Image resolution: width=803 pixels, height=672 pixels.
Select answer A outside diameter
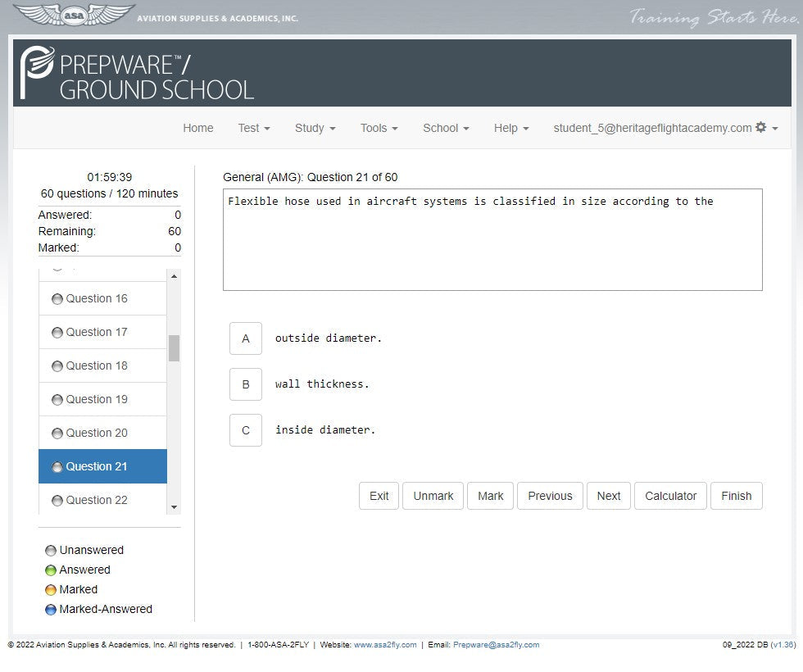(246, 338)
